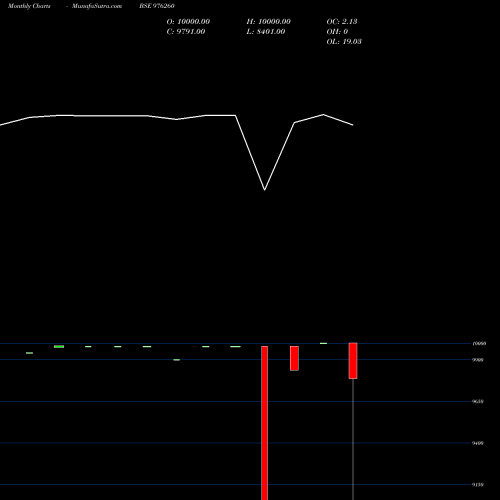
Task: Select the last red candle with grey wick
Action: pyautogui.click(x=353, y=361)
